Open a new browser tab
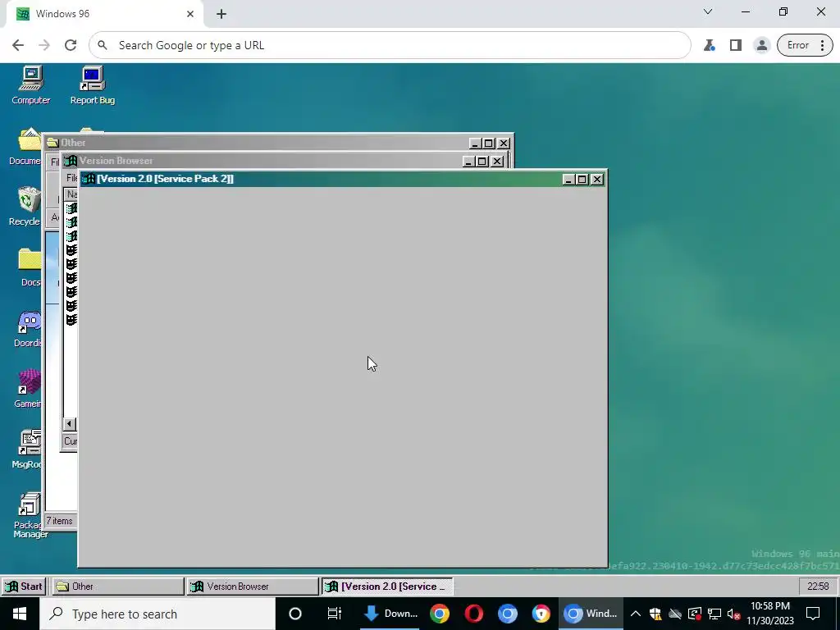This screenshot has height=630, width=840. pyautogui.click(x=221, y=14)
